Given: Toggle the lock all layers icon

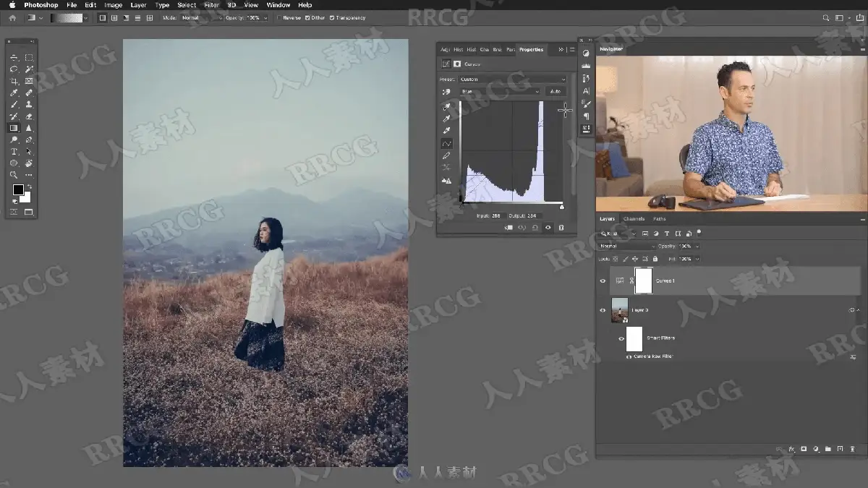Looking at the screenshot, I should tap(655, 259).
